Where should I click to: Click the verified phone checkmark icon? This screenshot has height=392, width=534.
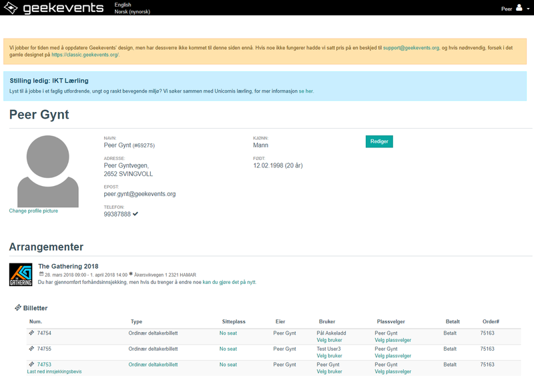click(x=136, y=214)
